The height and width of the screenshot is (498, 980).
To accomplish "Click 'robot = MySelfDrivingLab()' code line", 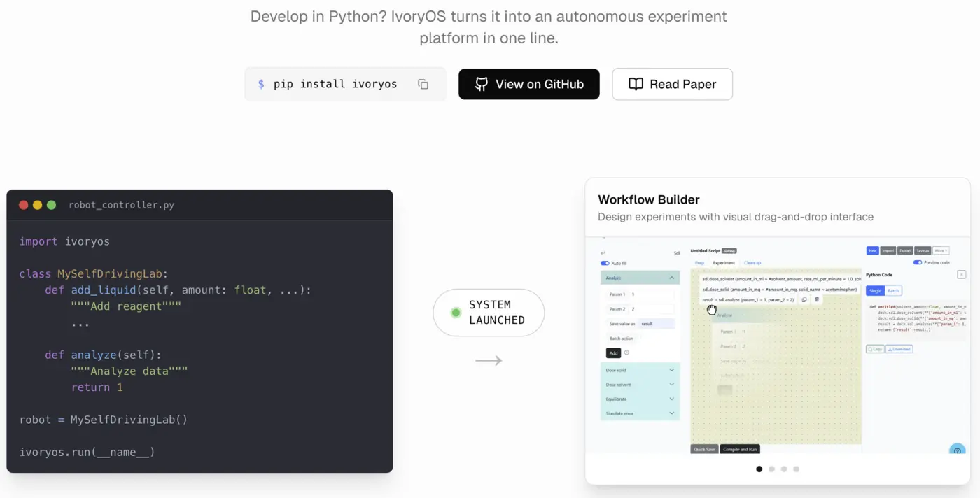I will coord(104,420).
